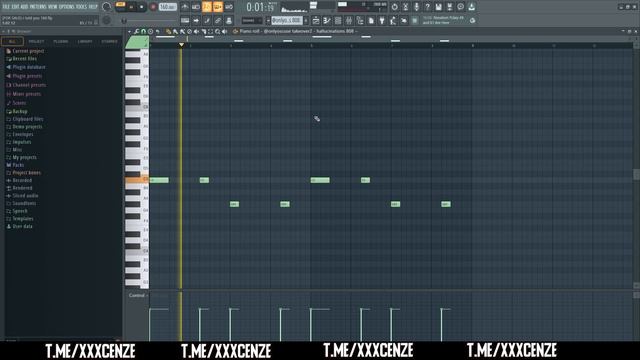Click the yellow playhead marker
The width and height of the screenshot is (640, 360).
[181, 44]
